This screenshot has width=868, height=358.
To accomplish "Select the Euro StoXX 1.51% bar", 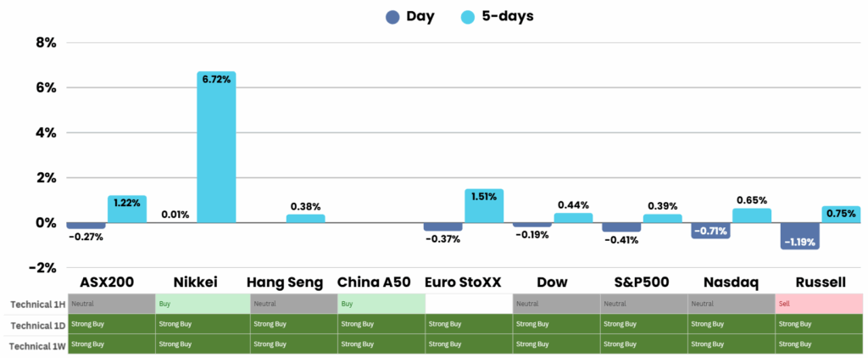I will point(484,206).
